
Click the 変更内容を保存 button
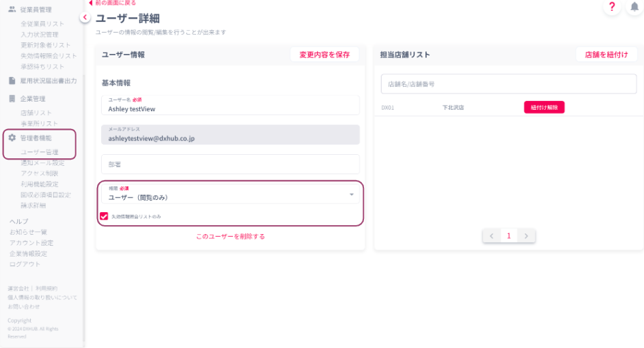click(324, 55)
